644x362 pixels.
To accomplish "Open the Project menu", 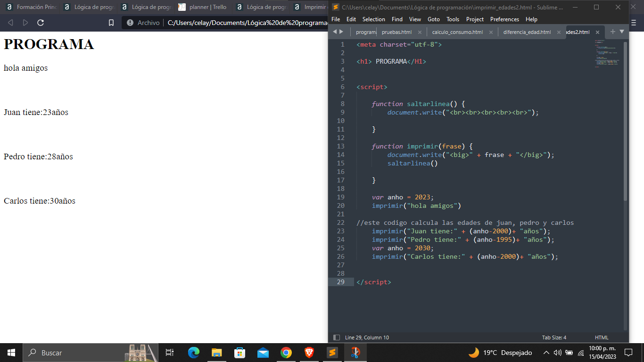I will coord(475,19).
